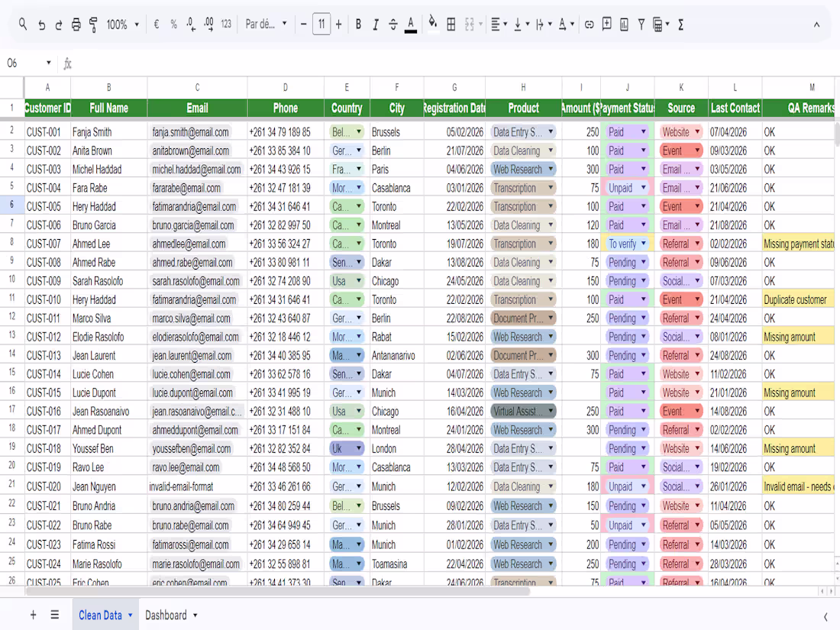Open the text color picker
840x630 pixels.
(x=410, y=24)
